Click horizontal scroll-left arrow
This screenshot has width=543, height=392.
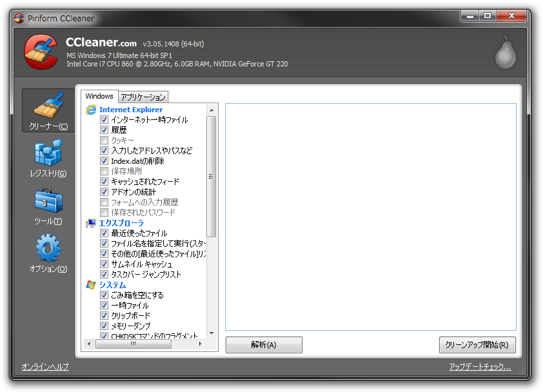(90, 344)
